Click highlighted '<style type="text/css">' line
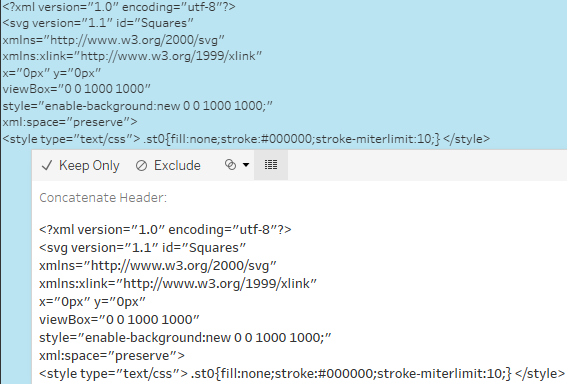Viewport: 567px width, 384px height. tap(246, 139)
